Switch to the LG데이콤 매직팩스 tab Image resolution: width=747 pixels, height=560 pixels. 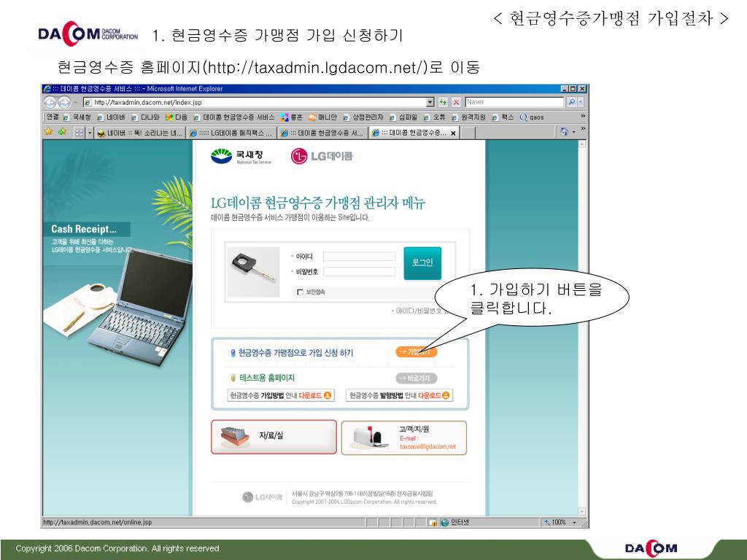click(x=231, y=133)
